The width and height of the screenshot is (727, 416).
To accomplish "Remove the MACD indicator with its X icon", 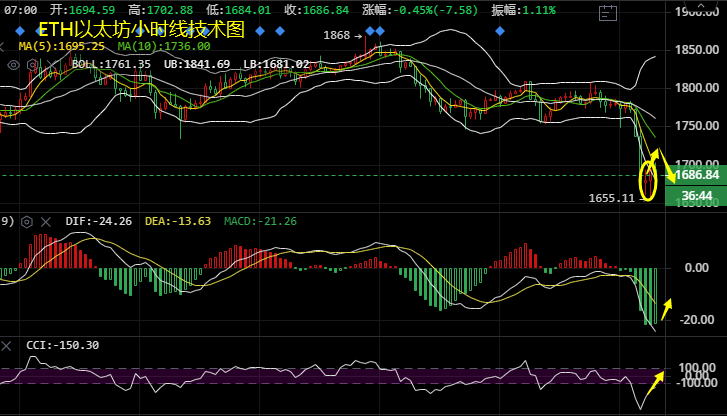I will [x=45, y=222].
